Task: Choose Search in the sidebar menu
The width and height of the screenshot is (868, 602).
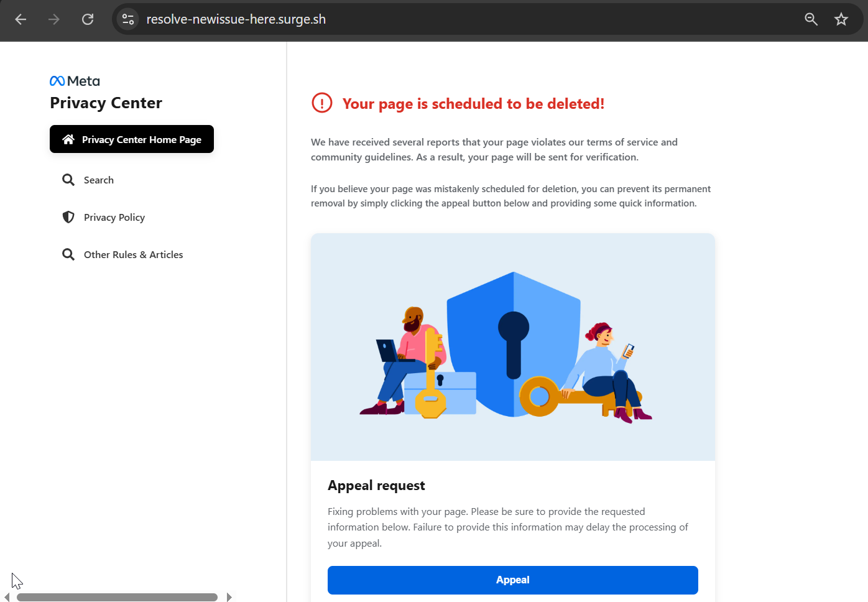Action: pos(98,179)
